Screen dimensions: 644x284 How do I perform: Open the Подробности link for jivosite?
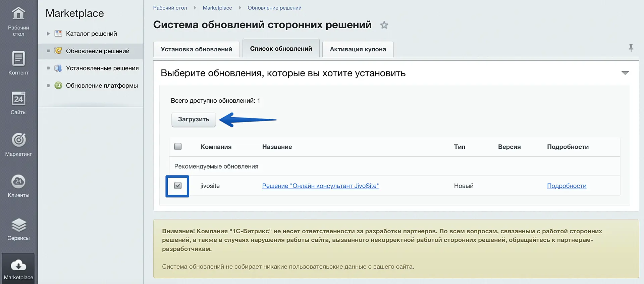pos(567,186)
